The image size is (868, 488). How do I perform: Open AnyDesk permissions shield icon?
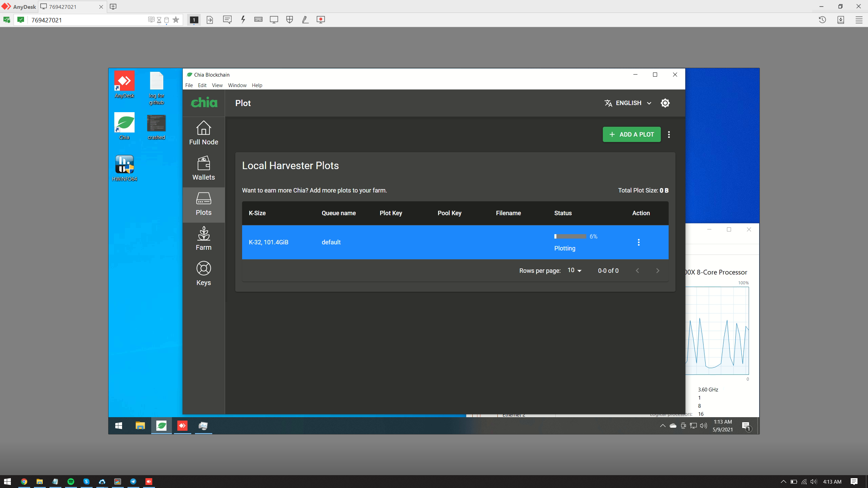click(290, 20)
